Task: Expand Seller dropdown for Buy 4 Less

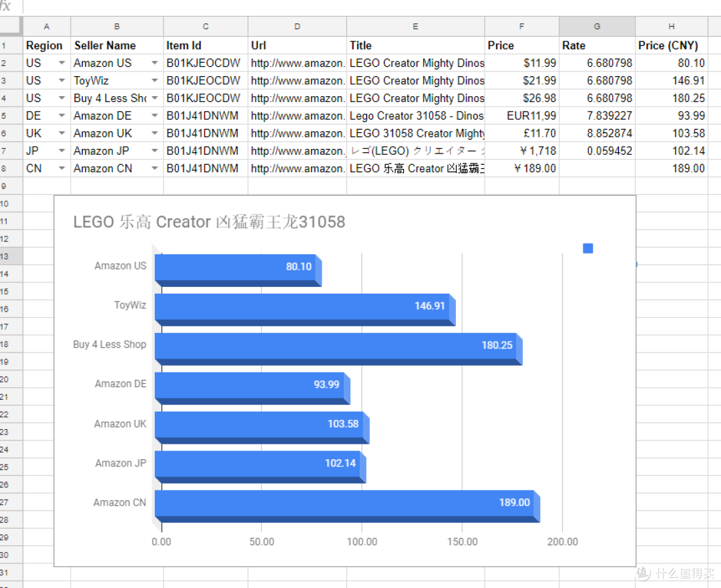Action: 154,98
